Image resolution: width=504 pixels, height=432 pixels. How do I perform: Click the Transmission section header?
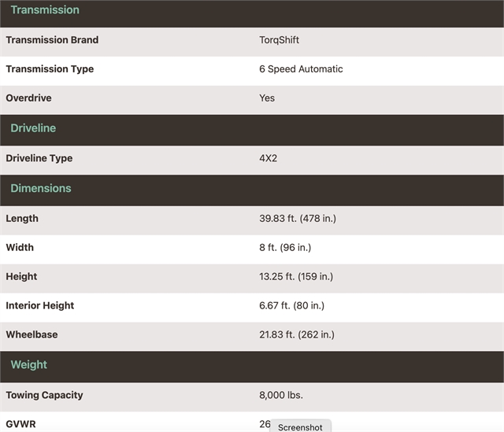(x=45, y=10)
